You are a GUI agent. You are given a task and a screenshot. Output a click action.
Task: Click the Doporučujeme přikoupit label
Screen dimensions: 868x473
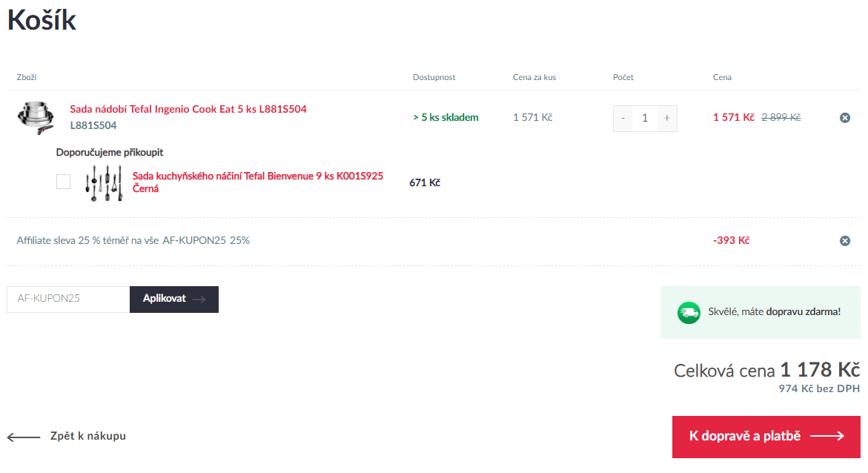click(x=110, y=152)
